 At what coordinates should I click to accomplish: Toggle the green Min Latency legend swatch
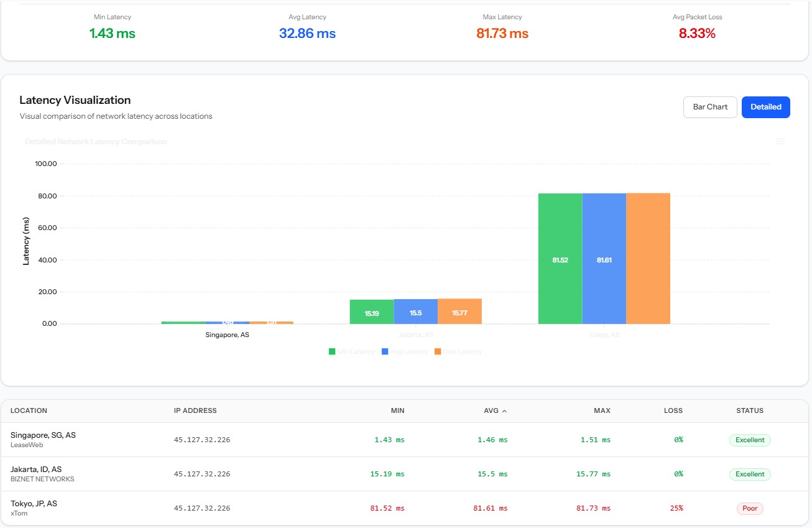(x=332, y=351)
